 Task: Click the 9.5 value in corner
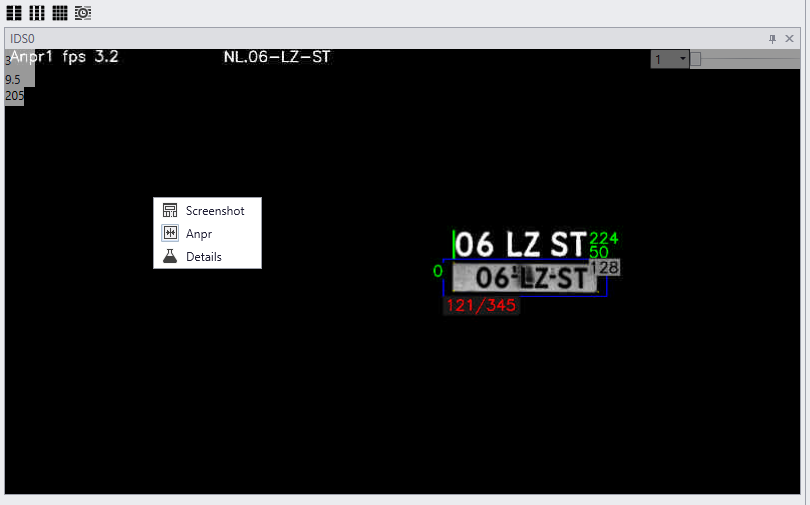click(13, 80)
